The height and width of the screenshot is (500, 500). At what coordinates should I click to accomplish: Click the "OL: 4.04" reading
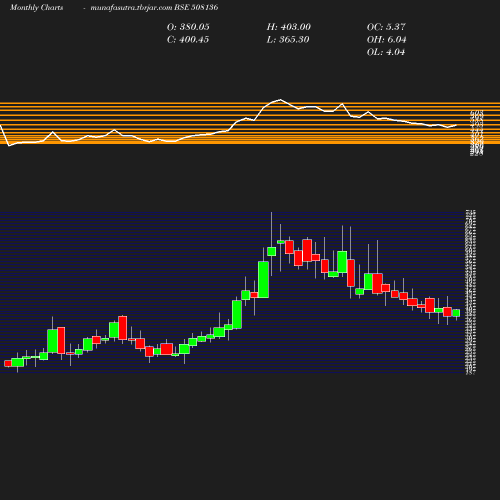point(386,52)
